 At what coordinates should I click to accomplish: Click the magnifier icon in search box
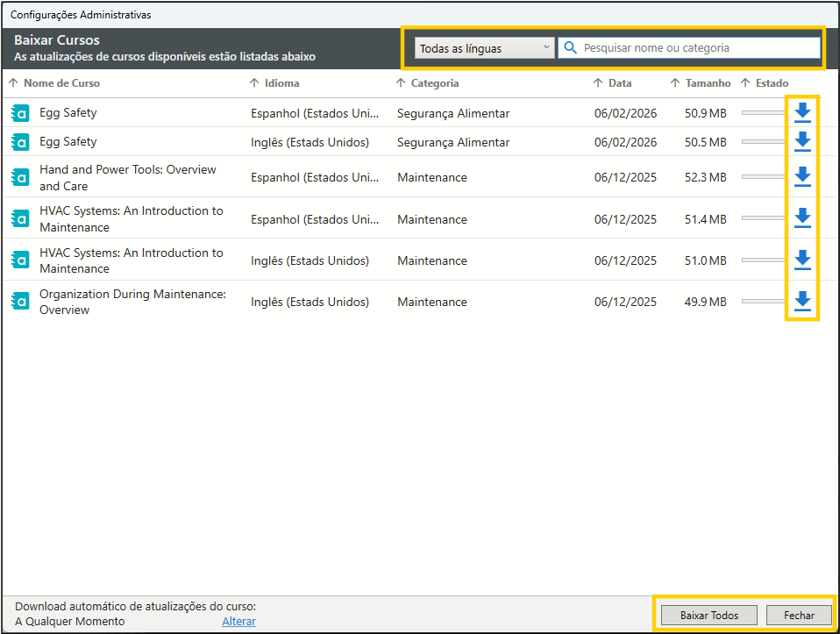571,48
